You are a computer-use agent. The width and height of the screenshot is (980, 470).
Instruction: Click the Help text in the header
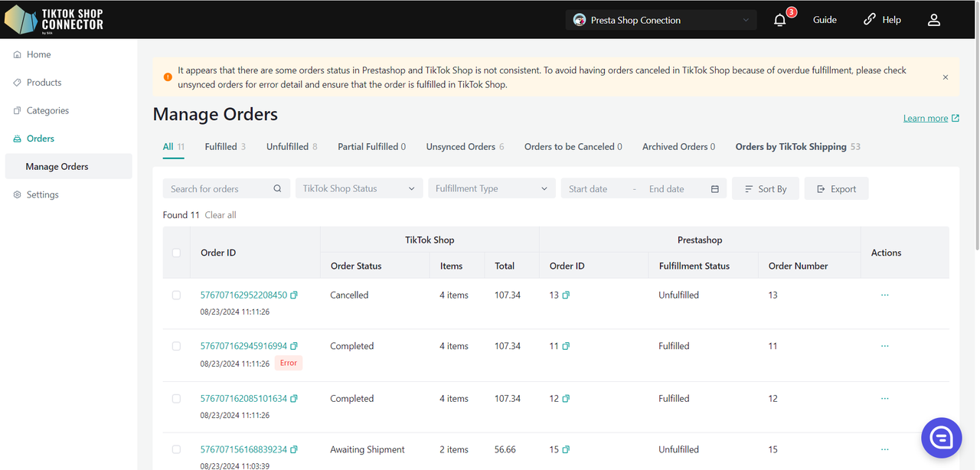point(891,20)
